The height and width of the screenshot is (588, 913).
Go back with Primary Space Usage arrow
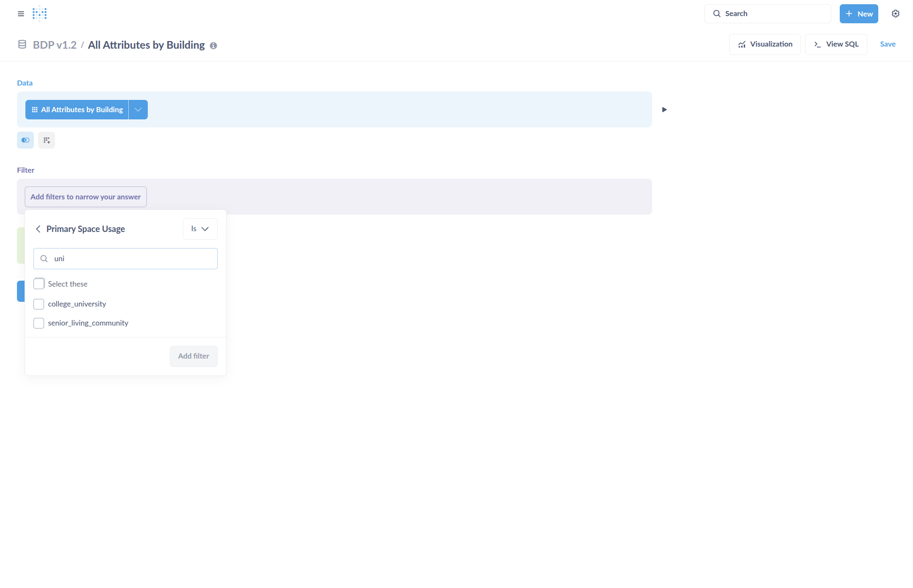(x=38, y=229)
